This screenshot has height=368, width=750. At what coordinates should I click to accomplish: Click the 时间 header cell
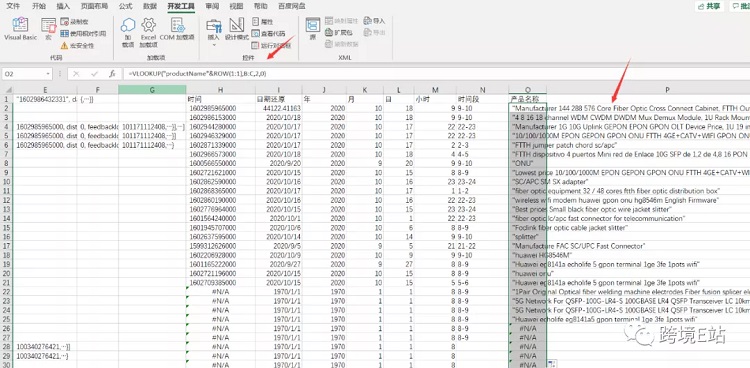pos(221,100)
